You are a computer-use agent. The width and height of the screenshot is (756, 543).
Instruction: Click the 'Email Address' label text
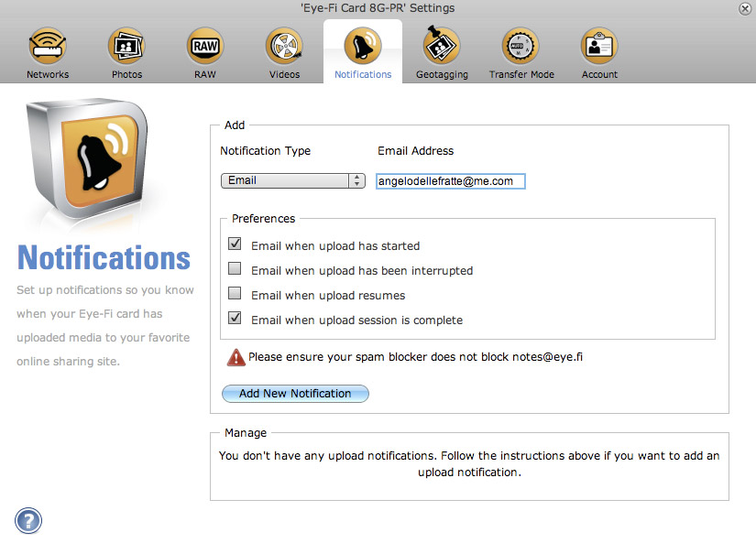tap(416, 151)
